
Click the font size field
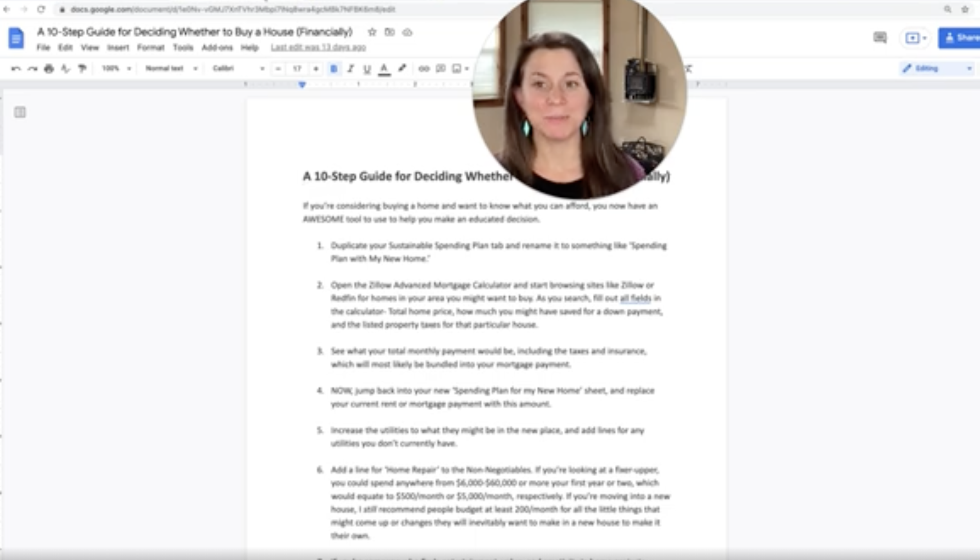tap(297, 69)
